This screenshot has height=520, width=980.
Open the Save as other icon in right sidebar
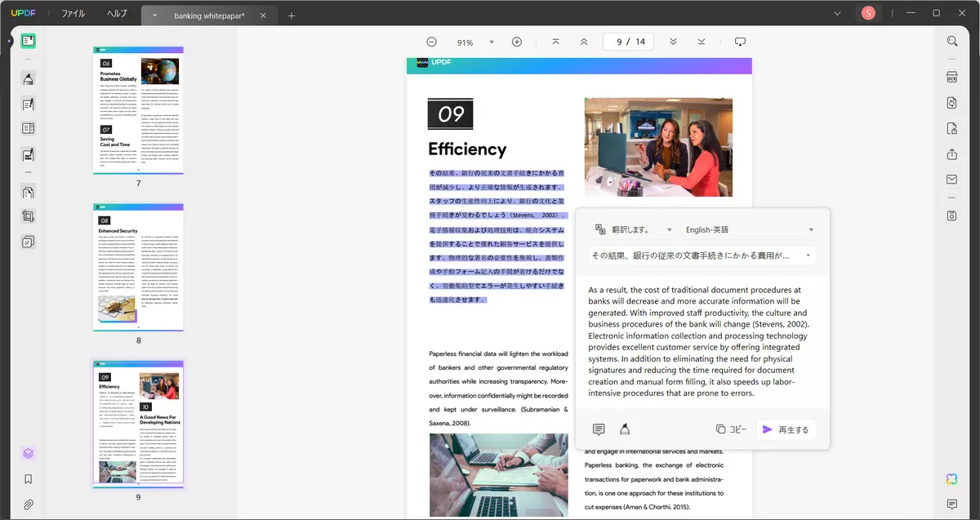coord(952,216)
